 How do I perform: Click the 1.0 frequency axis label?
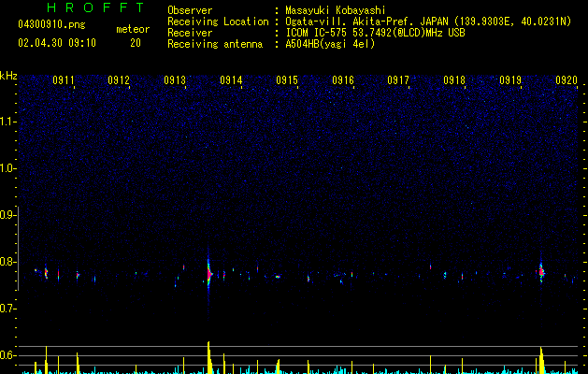(x=8, y=168)
